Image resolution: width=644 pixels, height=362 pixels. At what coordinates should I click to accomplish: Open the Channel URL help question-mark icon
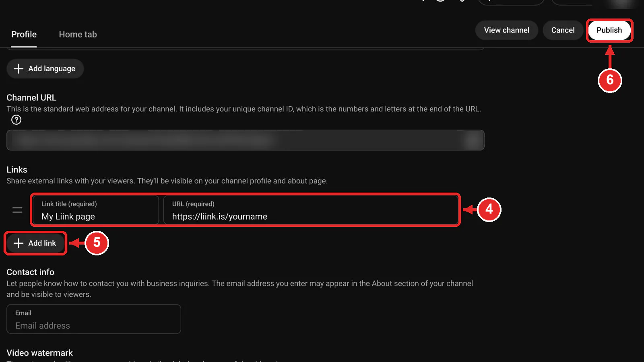click(16, 120)
